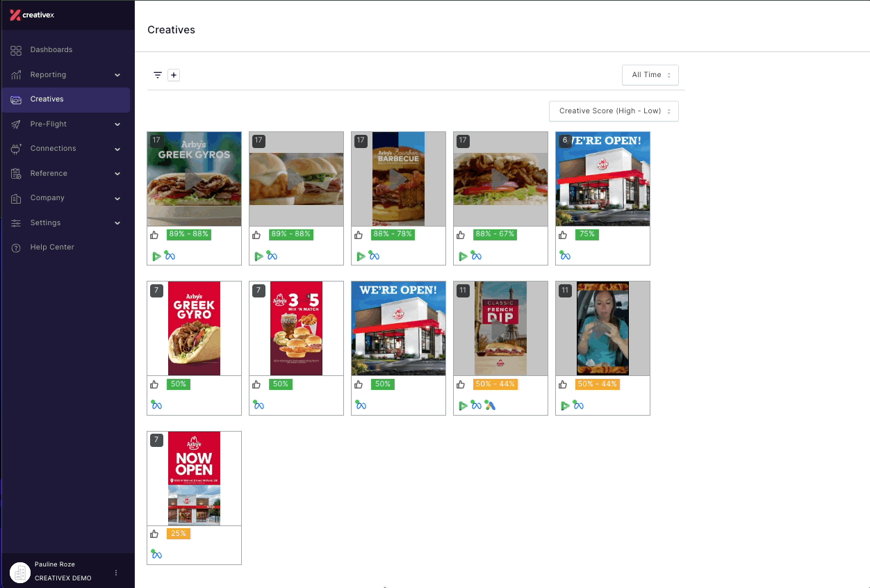
Task: Click the thumbs-up under the Now Open creative
Action: click(x=154, y=534)
